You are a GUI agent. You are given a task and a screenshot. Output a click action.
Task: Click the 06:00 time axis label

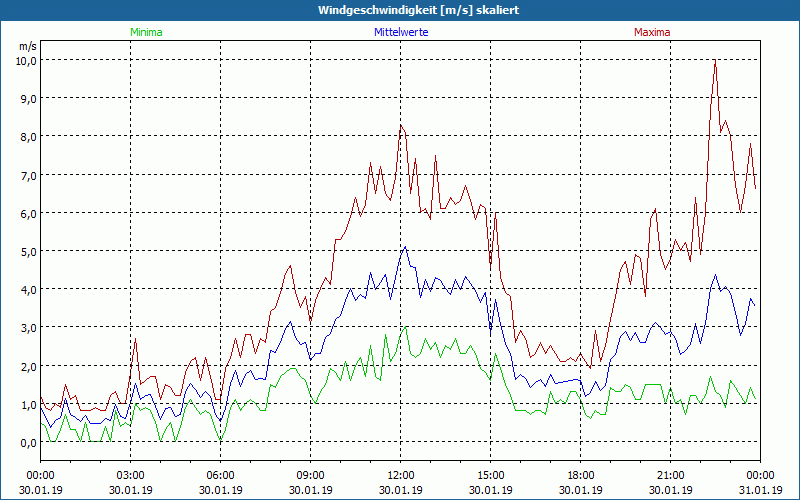220,476
